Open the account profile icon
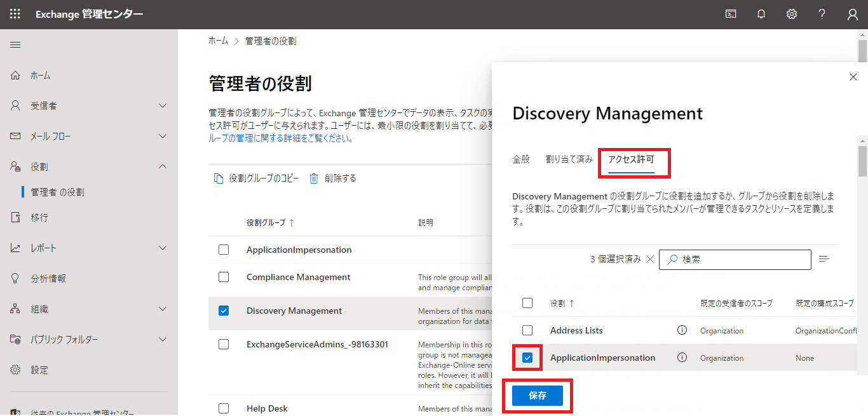Image resolution: width=868 pixels, height=416 pixels. click(853, 14)
